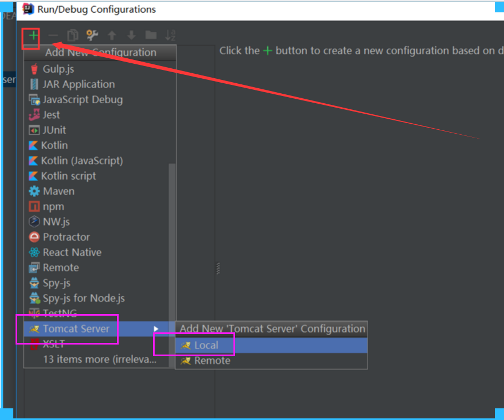504x420 pixels.
Task: Open the wrench Edit Defaults icon
Action: (x=92, y=36)
